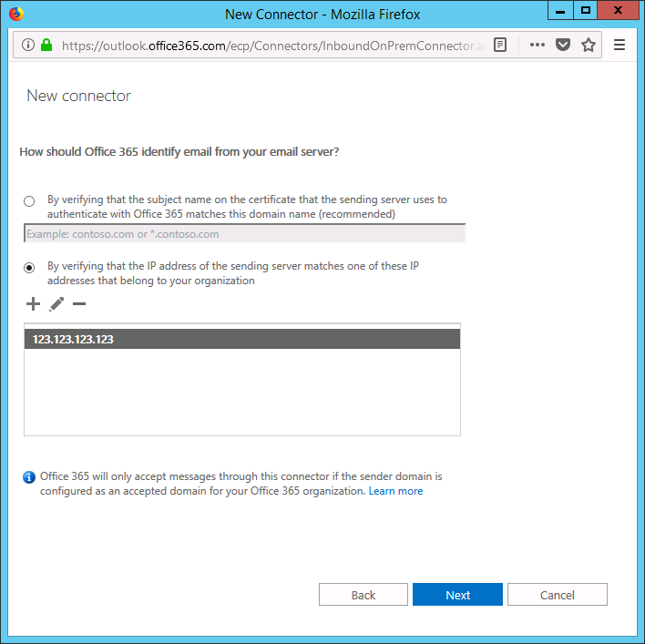The image size is (645, 644).
Task: Select IP address verification radio button
Action: tap(29, 268)
